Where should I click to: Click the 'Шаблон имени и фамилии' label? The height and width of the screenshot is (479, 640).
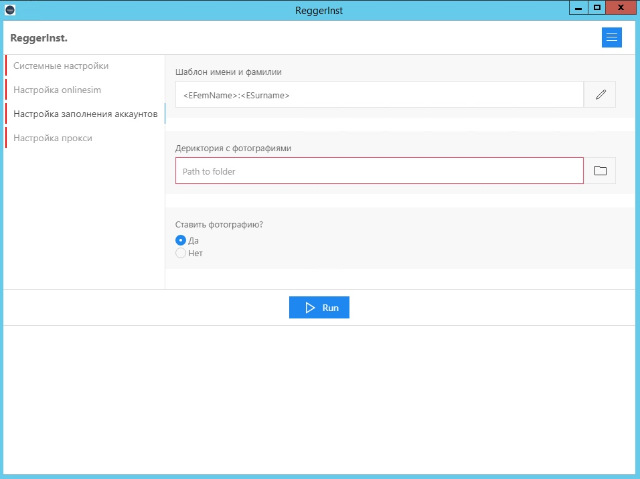pyautogui.click(x=228, y=72)
